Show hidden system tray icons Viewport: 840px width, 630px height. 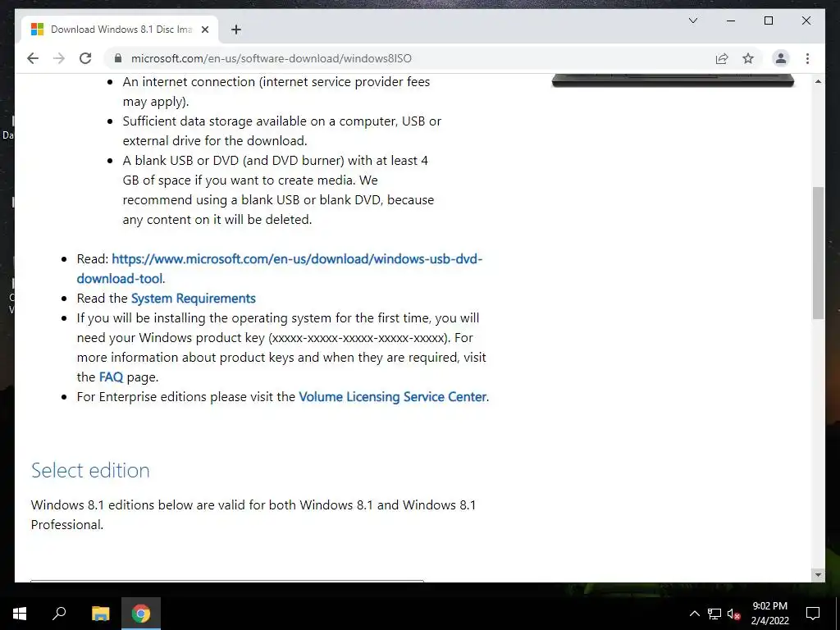click(694, 614)
